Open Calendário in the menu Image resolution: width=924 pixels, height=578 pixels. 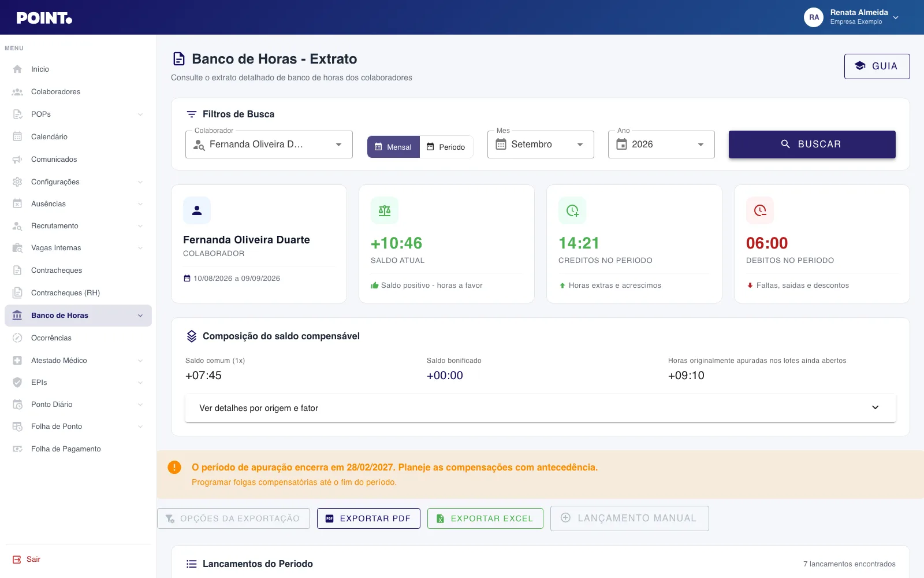78,136
